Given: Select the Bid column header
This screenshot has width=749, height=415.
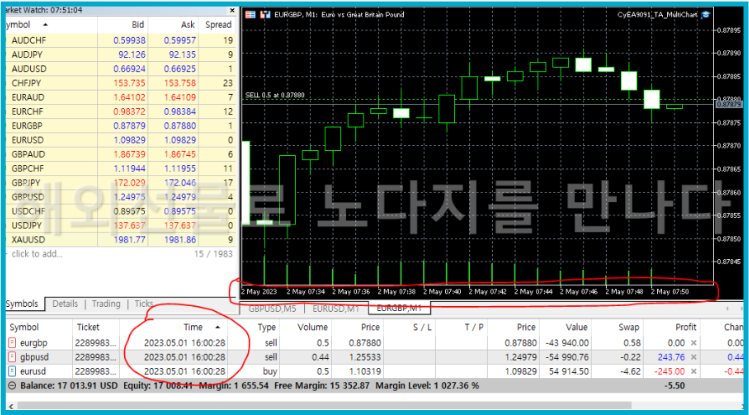Looking at the screenshot, I should coord(138,24).
